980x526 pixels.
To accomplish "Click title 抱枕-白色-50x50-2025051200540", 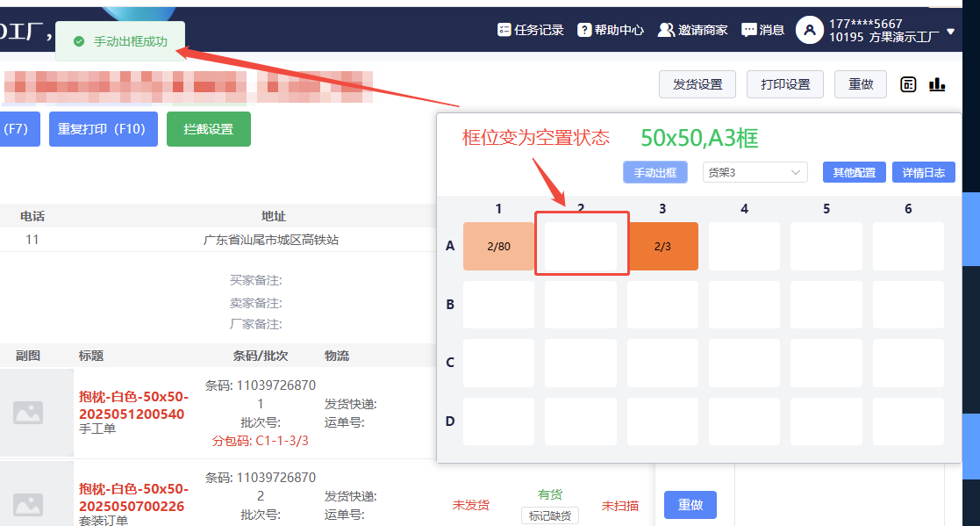I will point(133,406).
